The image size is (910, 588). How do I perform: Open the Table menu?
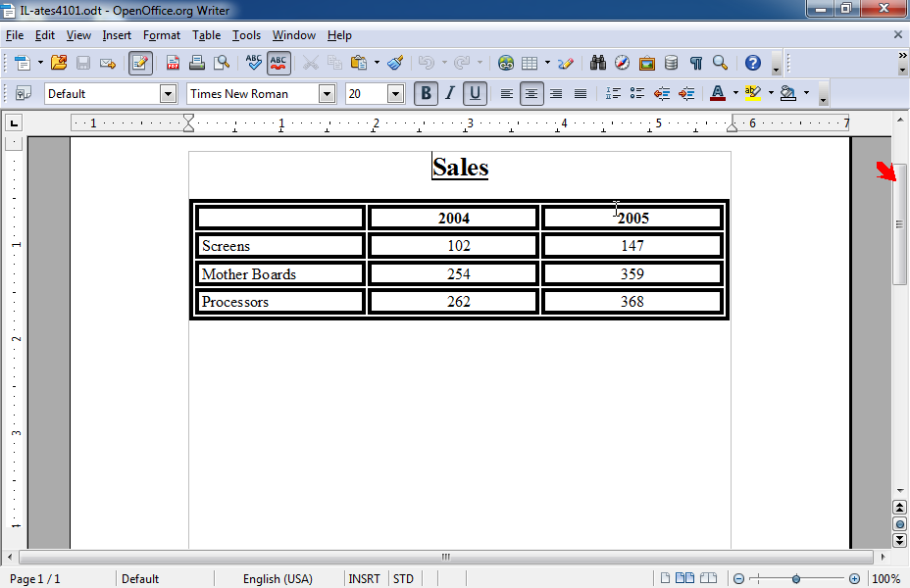(x=206, y=35)
